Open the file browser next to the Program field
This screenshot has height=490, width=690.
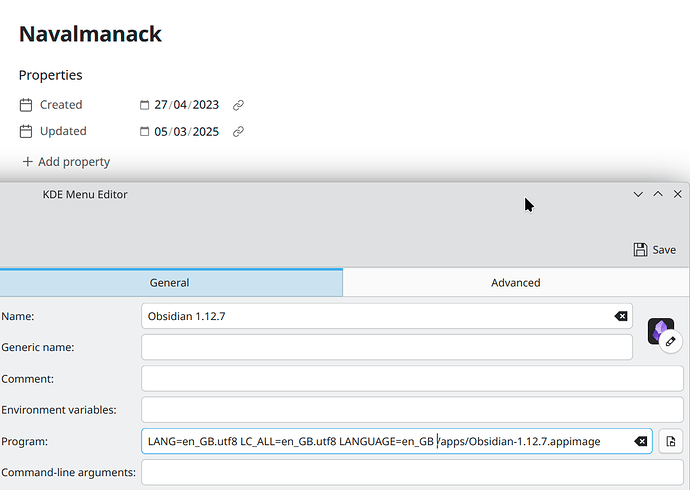pos(671,441)
